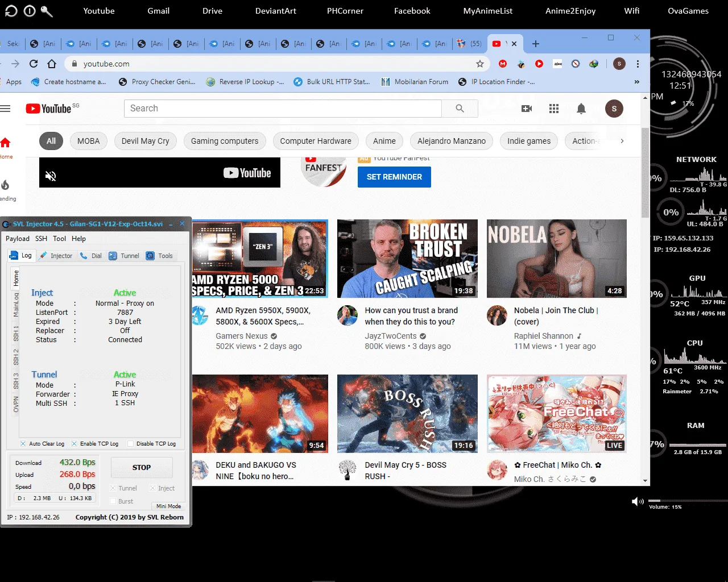This screenshot has width=728, height=582.
Task: Click the power icon in the top bar
Action: (30, 11)
